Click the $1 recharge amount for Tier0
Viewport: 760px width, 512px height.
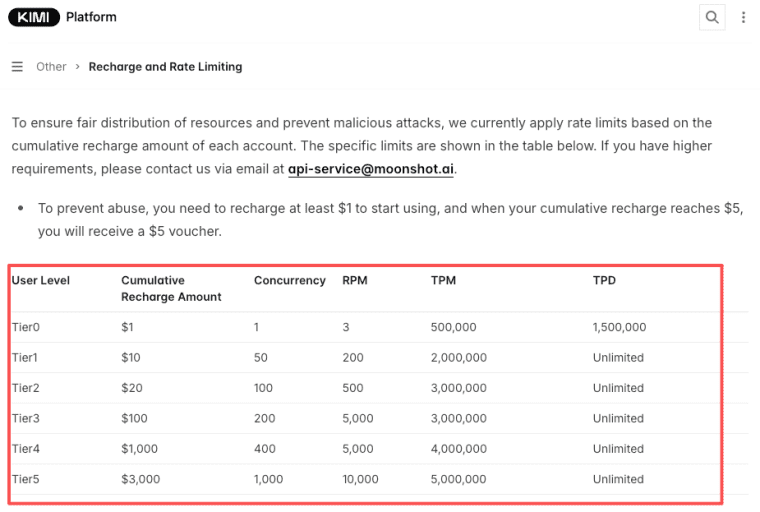coord(127,327)
